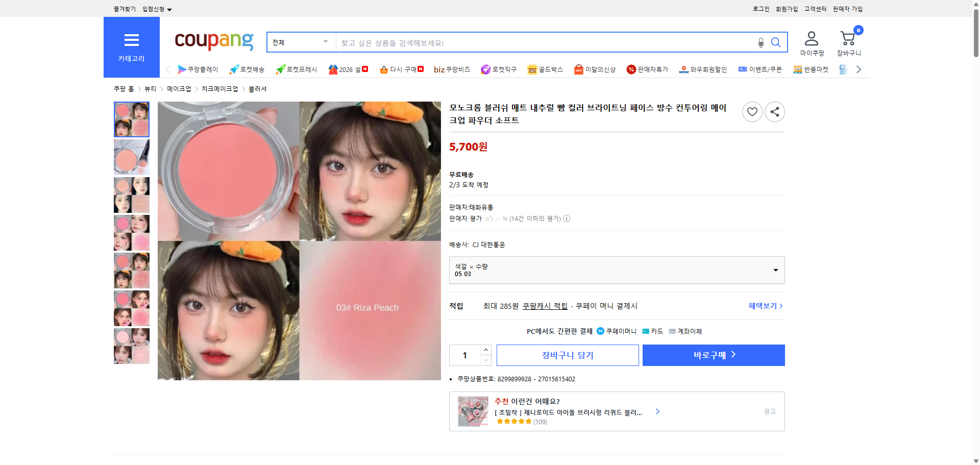Open 골드박스 deals section
The width and height of the screenshot is (980, 465).
[545, 69]
